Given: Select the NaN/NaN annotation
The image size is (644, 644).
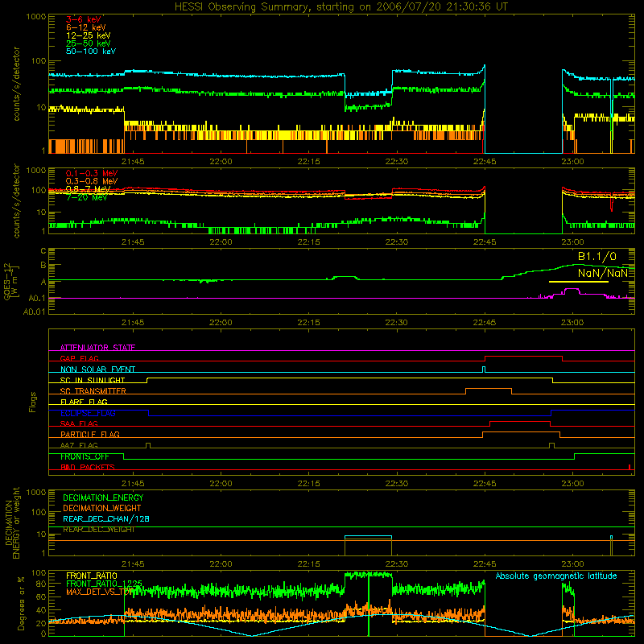Looking at the screenshot, I should [603, 273].
